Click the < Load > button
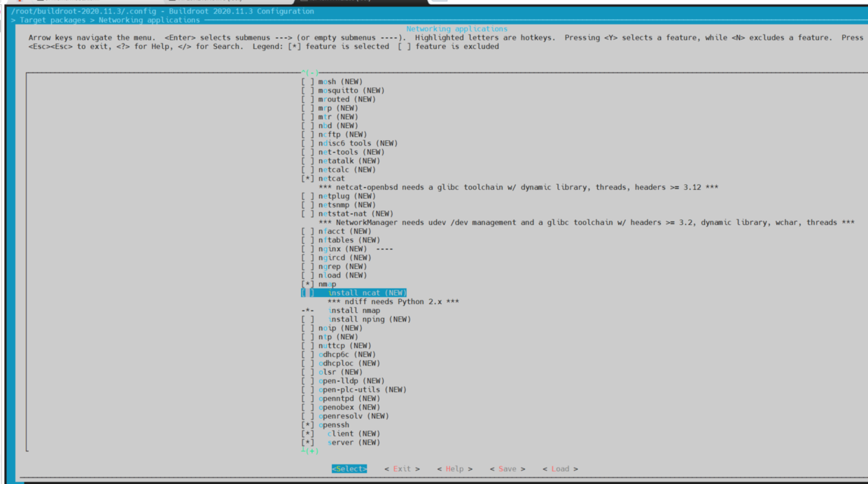Image resolution: width=868 pixels, height=484 pixels. point(560,469)
